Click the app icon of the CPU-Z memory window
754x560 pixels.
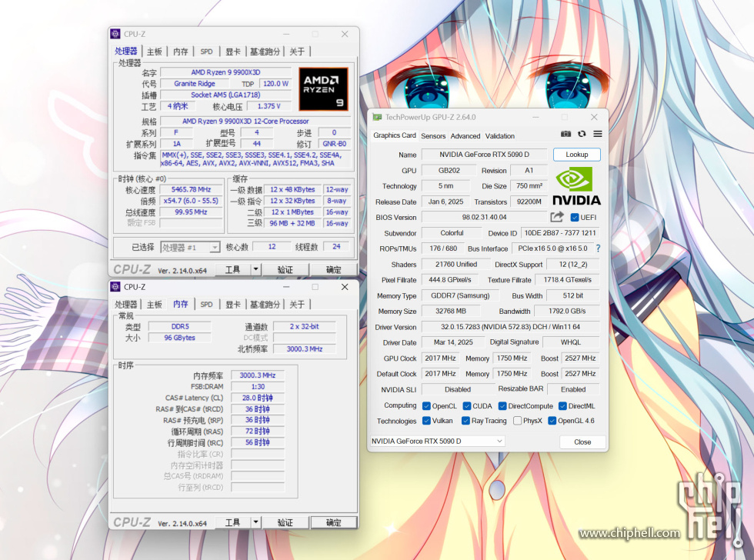[x=115, y=287]
